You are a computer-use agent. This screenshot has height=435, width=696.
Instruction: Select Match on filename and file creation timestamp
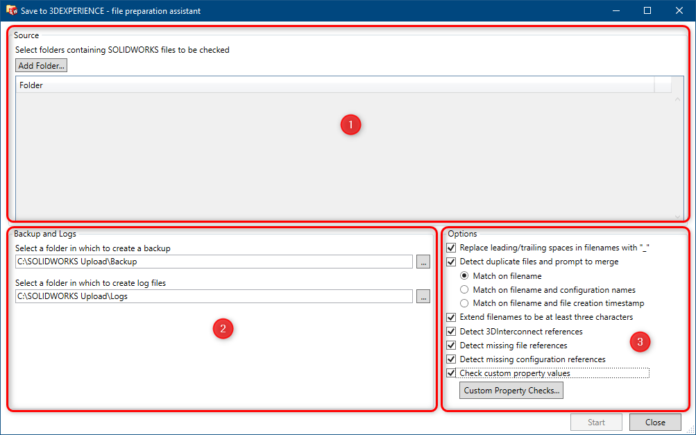tap(464, 303)
